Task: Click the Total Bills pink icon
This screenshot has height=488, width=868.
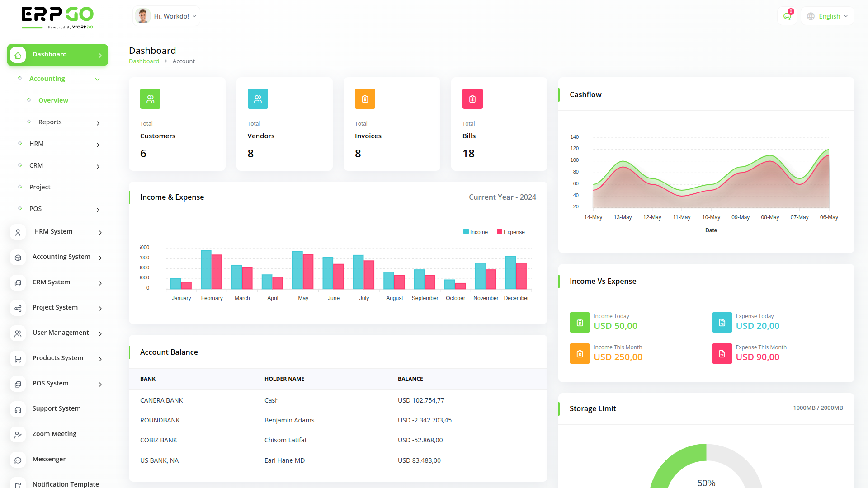Action: [x=472, y=99]
